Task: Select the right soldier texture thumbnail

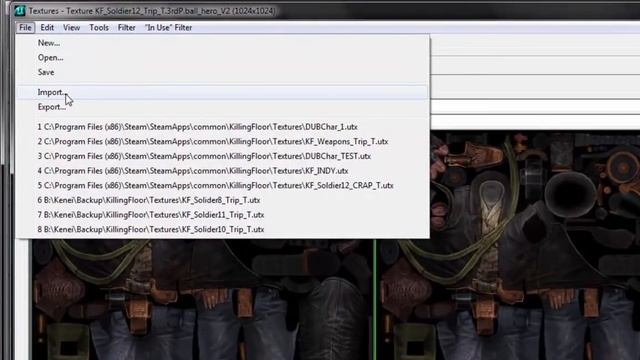Action: click(x=508, y=245)
